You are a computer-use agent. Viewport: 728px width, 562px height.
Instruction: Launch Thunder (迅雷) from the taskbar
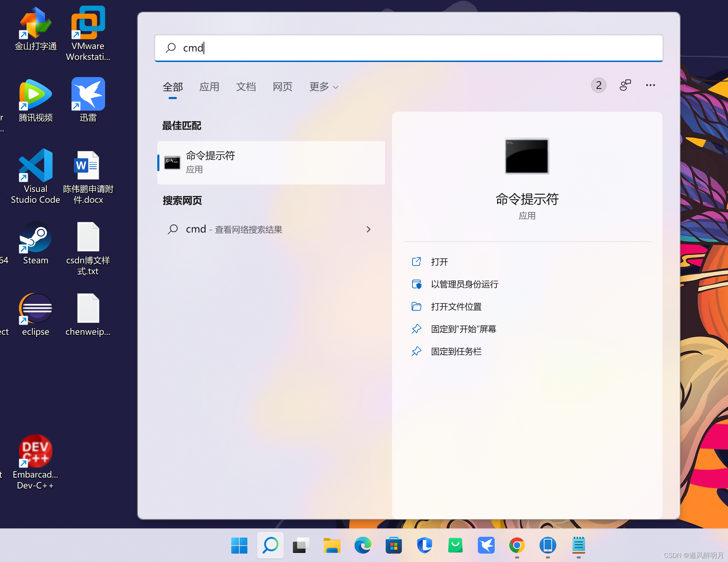click(486, 545)
